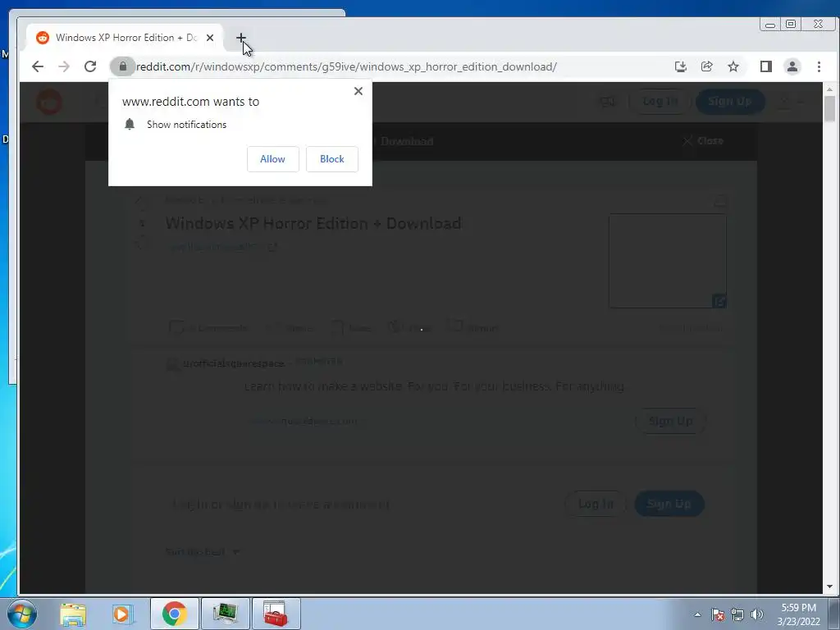
Task: View site info via the padlock icon
Action: click(123, 66)
